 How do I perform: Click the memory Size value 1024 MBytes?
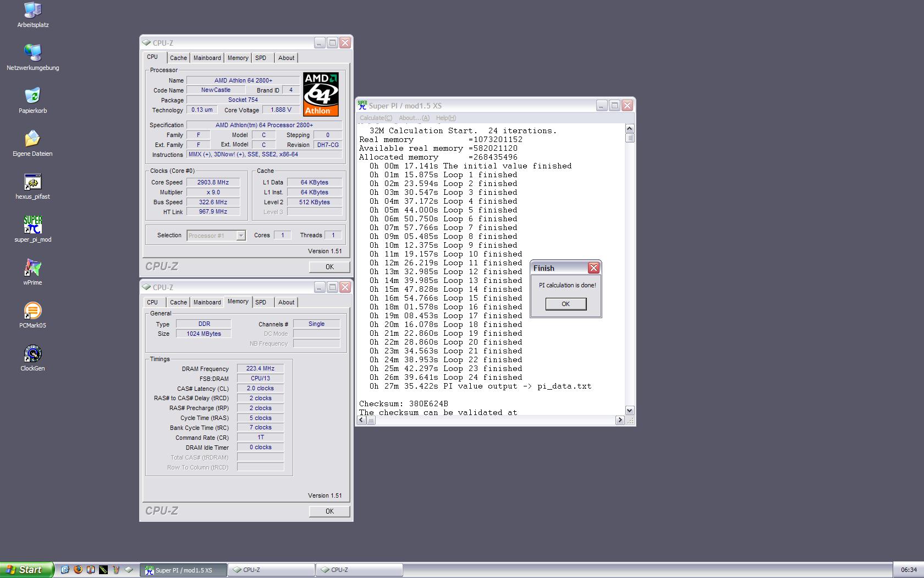tap(204, 334)
